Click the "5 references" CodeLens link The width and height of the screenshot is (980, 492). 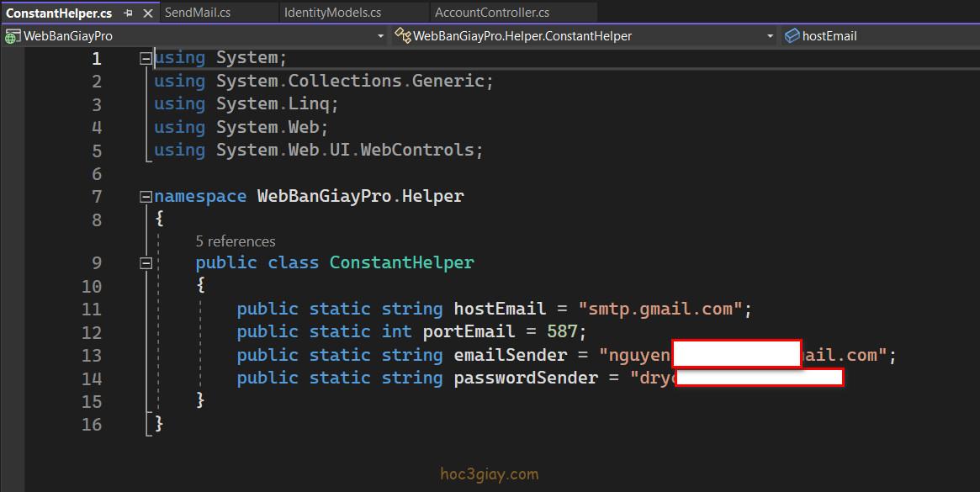click(236, 241)
